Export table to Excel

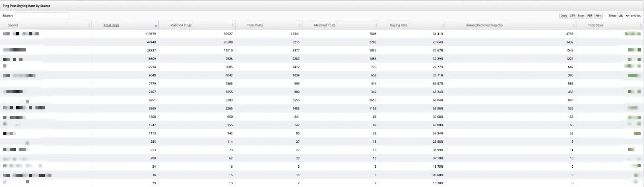click(581, 16)
